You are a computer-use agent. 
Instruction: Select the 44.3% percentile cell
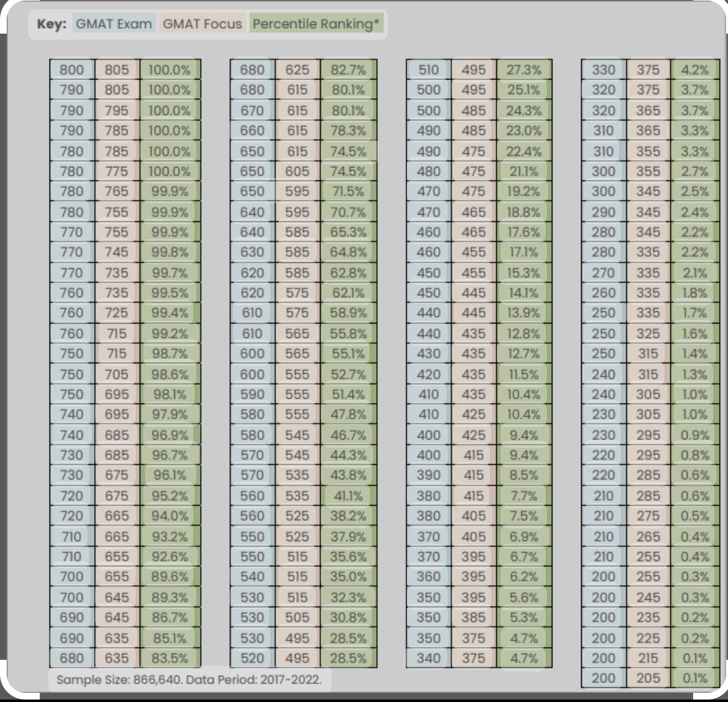click(349, 455)
